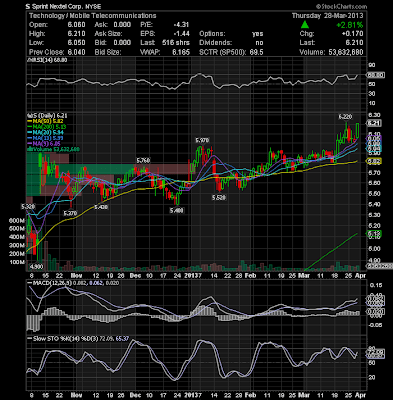Screen dimensions: 393x400
Task: Click the 600M volume axis label
Action: [17, 221]
